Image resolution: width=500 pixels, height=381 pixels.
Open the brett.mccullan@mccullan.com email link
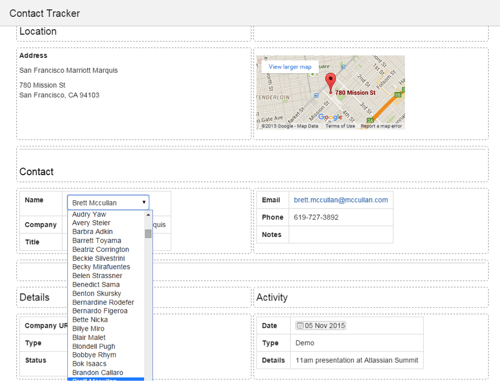(x=341, y=200)
